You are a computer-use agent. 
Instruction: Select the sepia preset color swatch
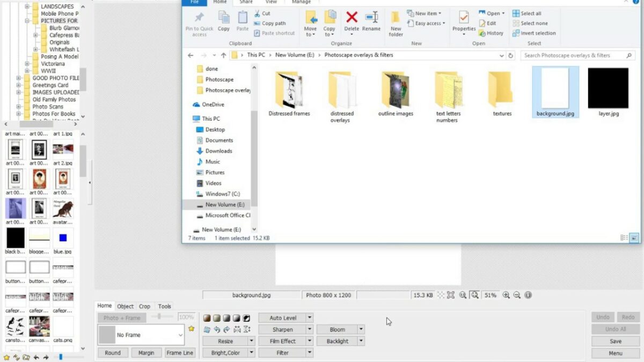[207, 317]
